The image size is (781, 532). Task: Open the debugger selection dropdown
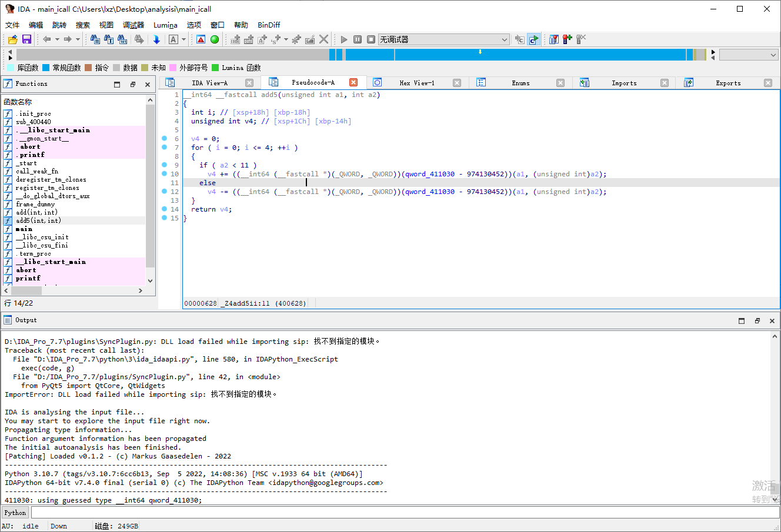click(x=505, y=39)
